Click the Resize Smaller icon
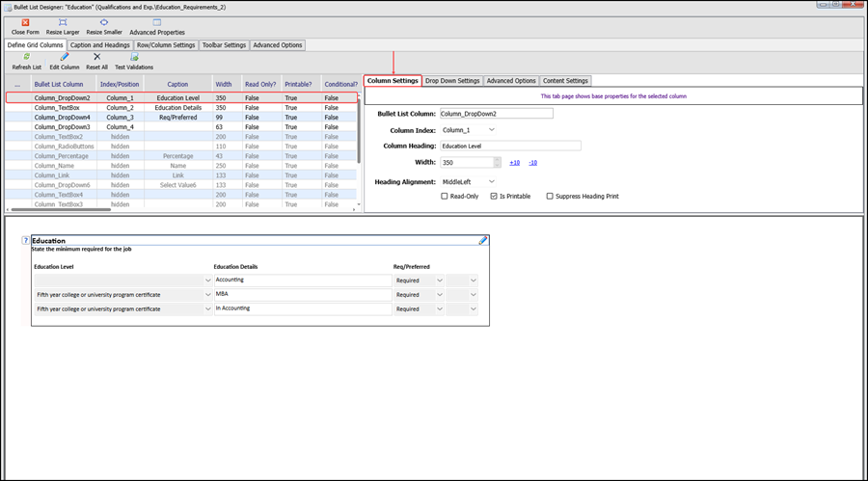This screenshot has height=481, width=868. 104,23
